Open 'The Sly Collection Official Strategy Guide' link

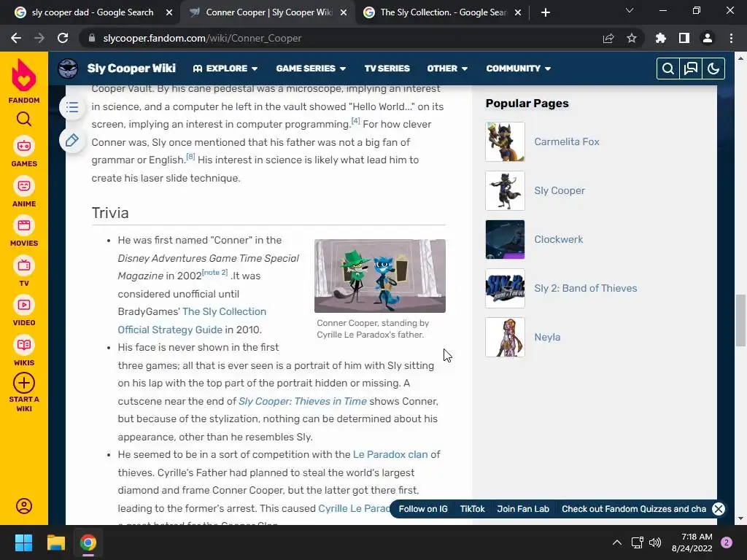(x=192, y=321)
